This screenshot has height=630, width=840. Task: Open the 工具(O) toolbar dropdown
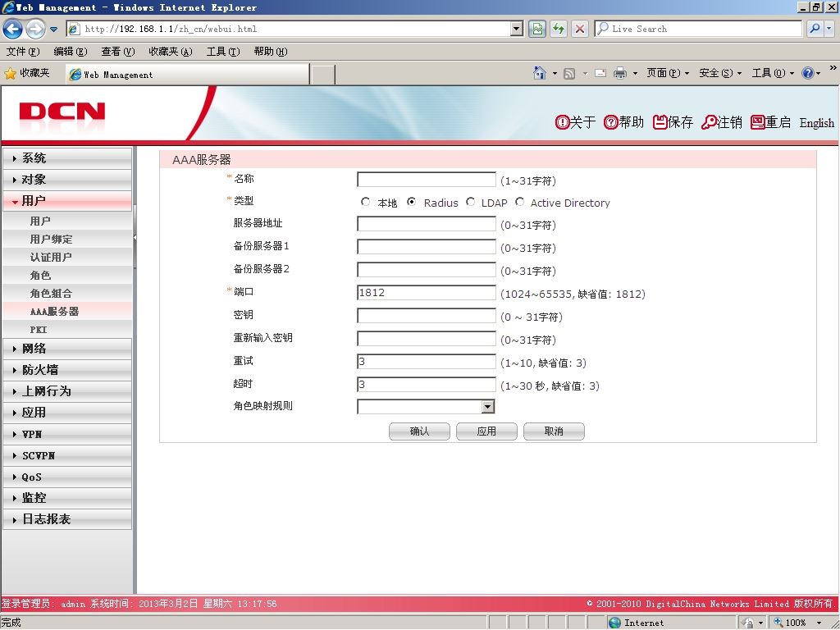pyautogui.click(x=773, y=73)
